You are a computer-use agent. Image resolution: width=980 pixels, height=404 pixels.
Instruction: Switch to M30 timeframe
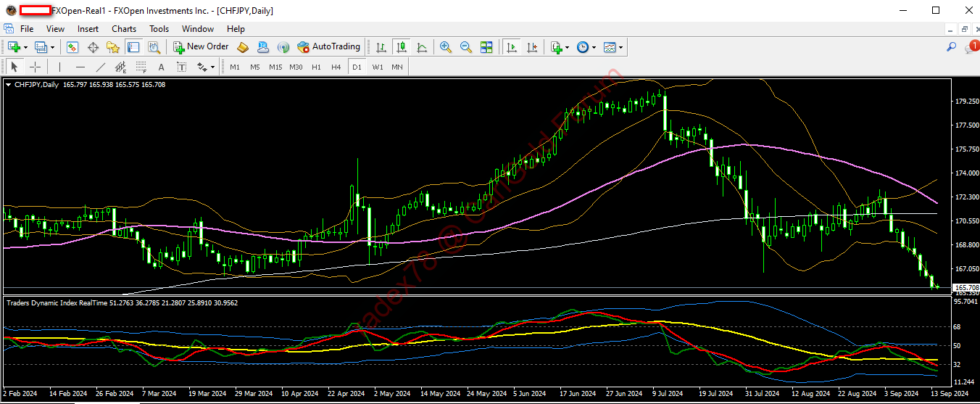pyautogui.click(x=296, y=67)
